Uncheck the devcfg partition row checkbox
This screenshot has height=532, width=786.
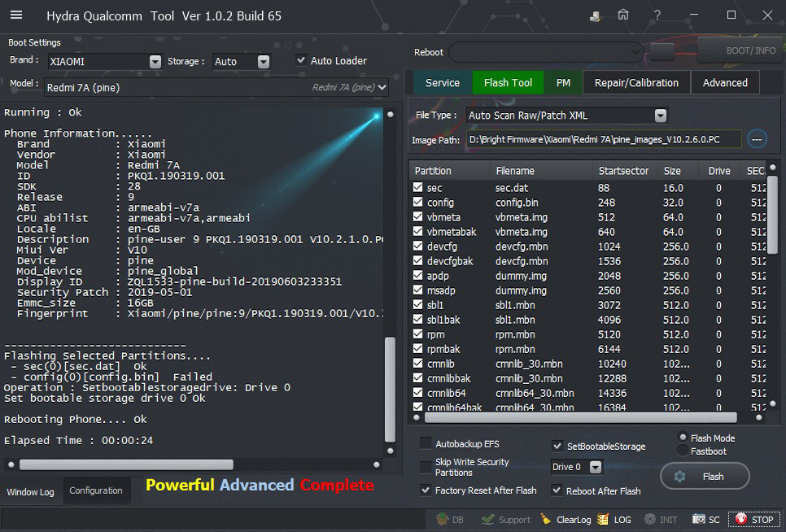[417, 246]
